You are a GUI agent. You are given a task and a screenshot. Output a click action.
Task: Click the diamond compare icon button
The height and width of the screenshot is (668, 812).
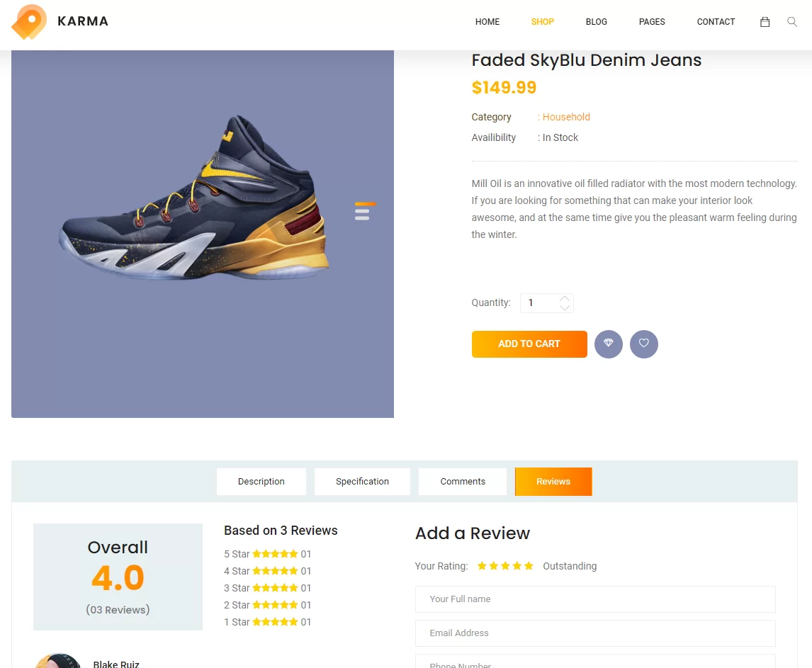click(x=609, y=344)
